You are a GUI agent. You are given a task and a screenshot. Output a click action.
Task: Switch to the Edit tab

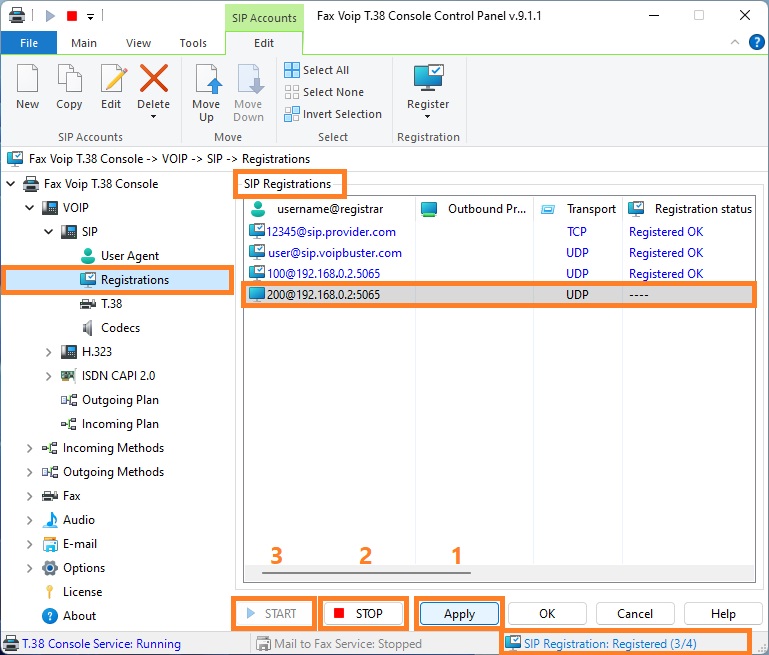(x=264, y=43)
